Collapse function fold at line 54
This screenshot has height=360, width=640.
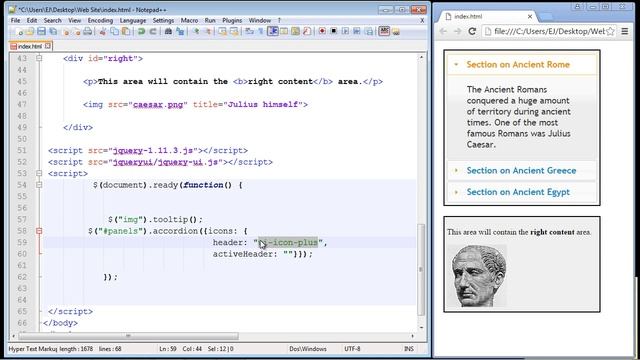(x=39, y=185)
